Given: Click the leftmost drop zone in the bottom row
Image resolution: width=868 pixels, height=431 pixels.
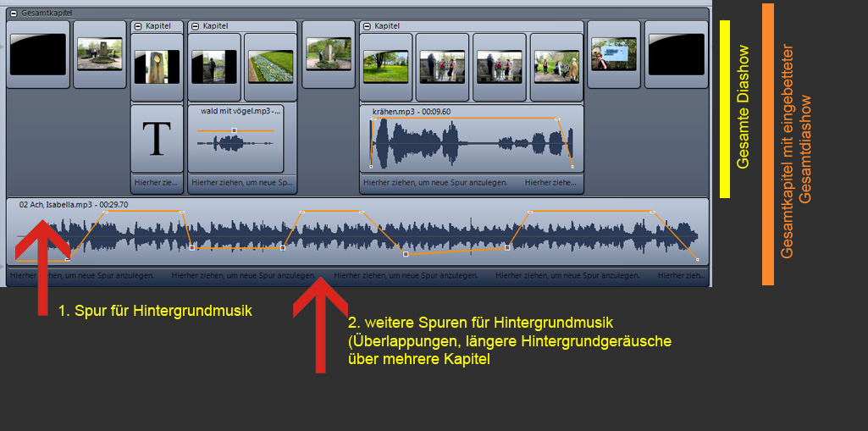Looking at the screenshot, I should pyautogui.click(x=82, y=275).
